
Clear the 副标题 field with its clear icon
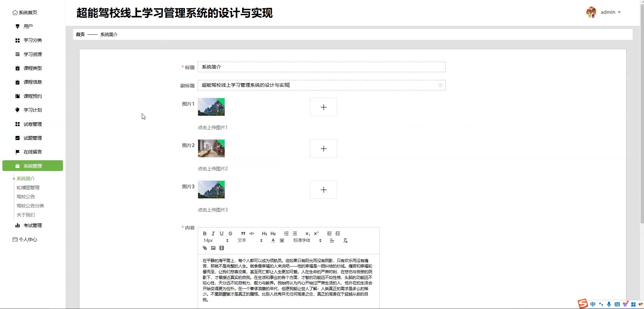(440, 85)
